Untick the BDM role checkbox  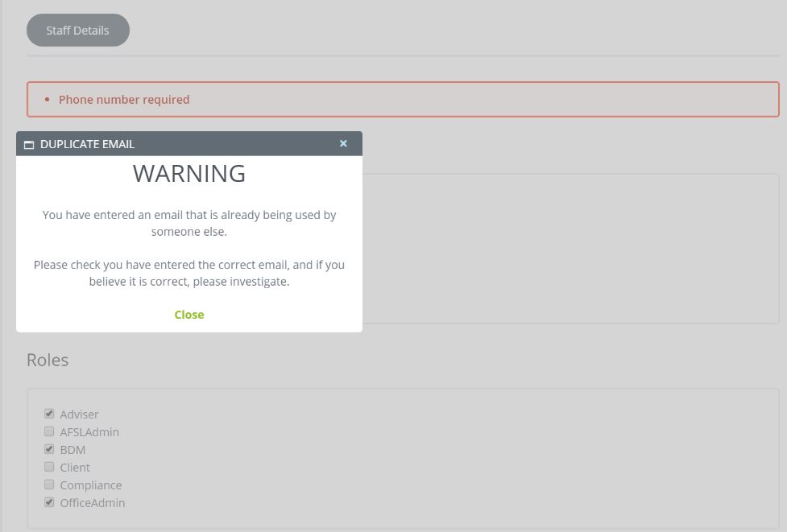[x=49, y=449]
